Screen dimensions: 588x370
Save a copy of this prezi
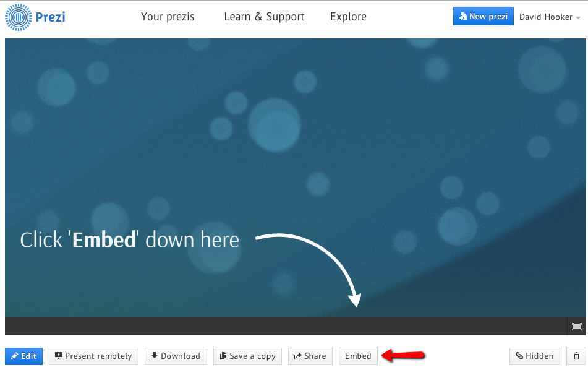click(247, 356)
